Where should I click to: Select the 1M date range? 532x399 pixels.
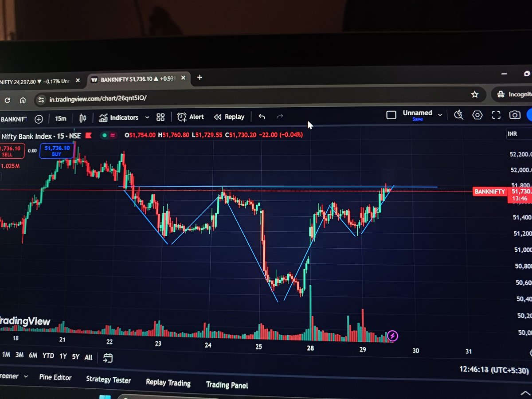[6, 355]
